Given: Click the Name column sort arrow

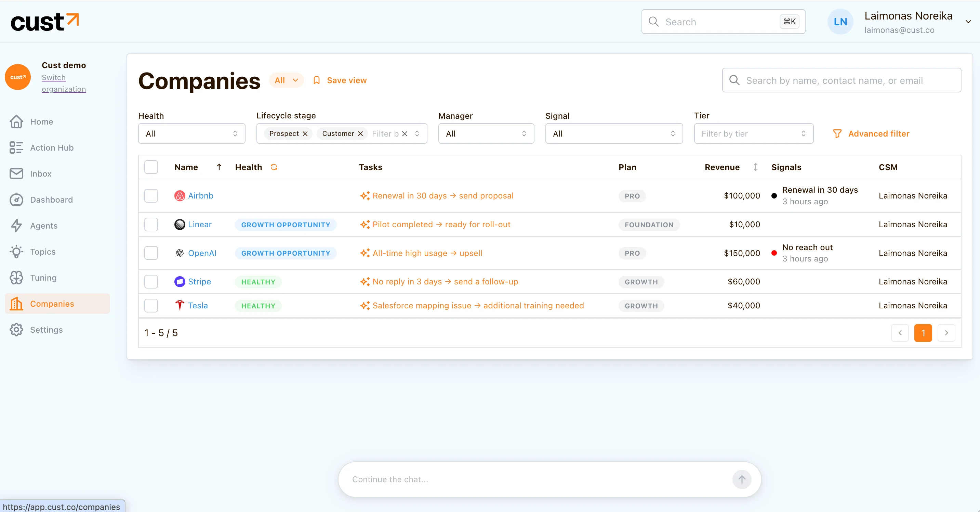Looking at the screenshot, I should (219, 167).
